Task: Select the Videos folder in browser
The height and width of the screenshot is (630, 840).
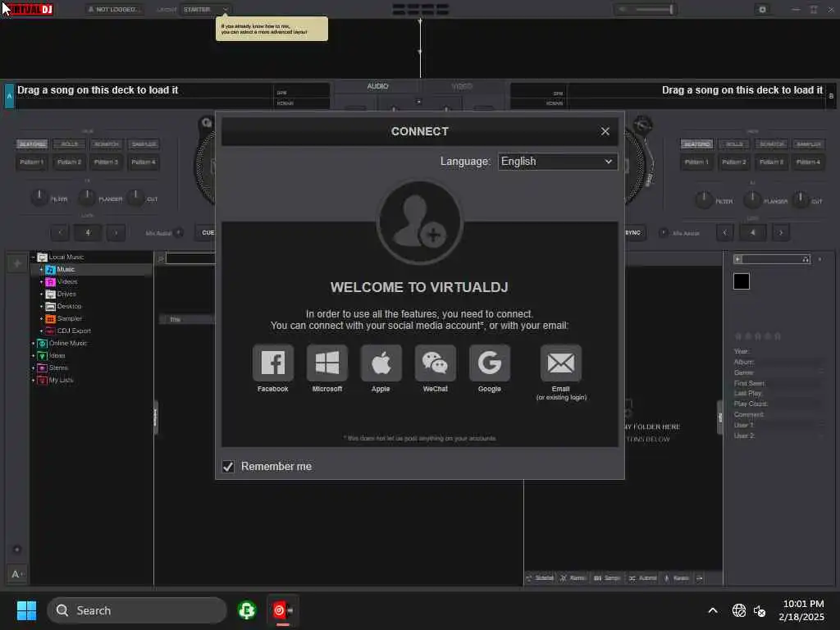Action: point(67,282)
